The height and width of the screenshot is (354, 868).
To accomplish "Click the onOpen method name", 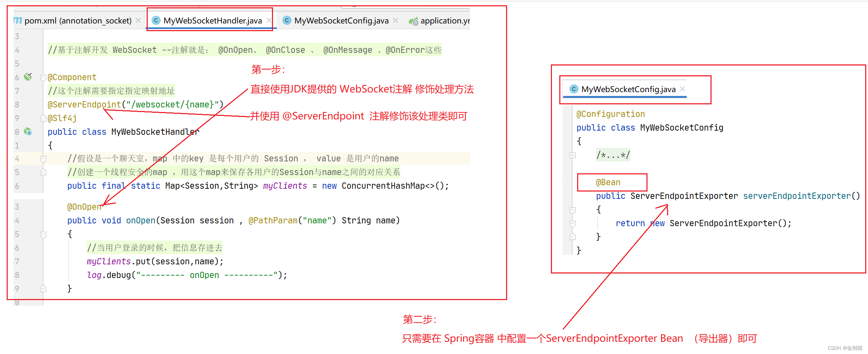I will click(x=141, y=221).
